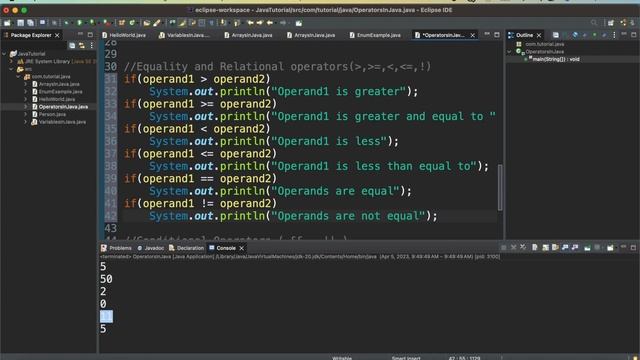Close the Console view tab

(x=242, y=248)
